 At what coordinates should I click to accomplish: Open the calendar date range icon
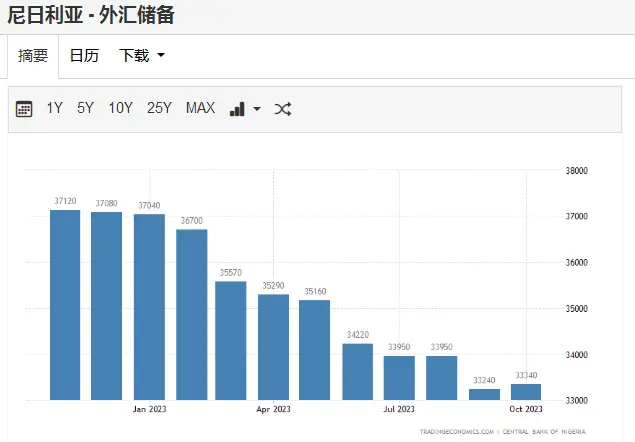pyautogui.click(x=24, y=109)
